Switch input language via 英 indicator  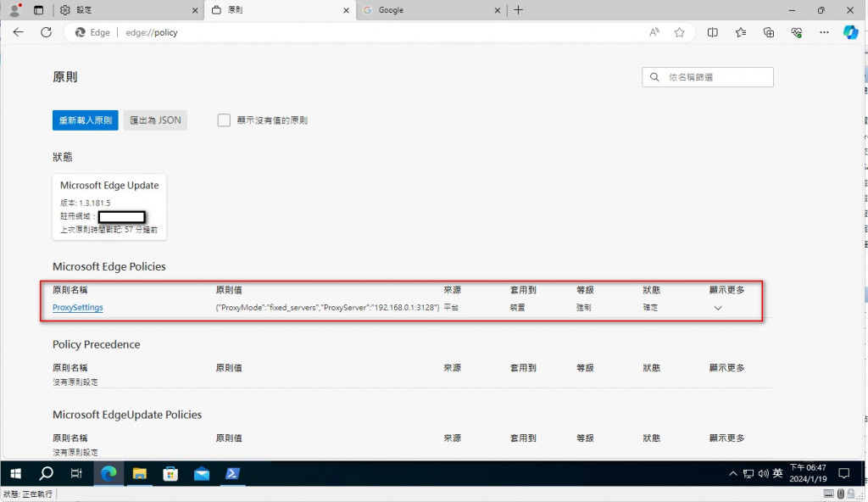click(x=778, y=473)
